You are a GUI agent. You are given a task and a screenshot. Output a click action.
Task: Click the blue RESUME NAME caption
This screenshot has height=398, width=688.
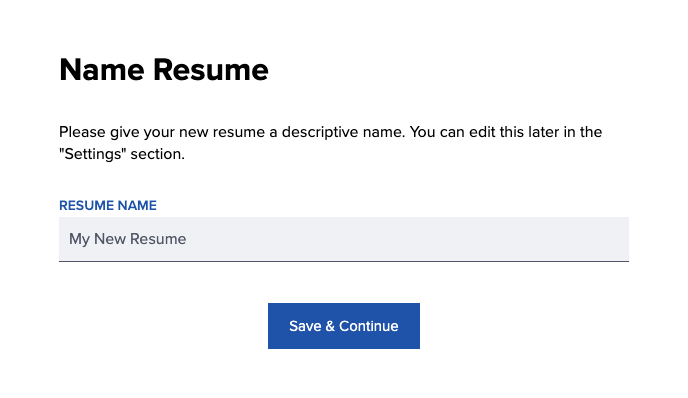click(x=108, y=205)
